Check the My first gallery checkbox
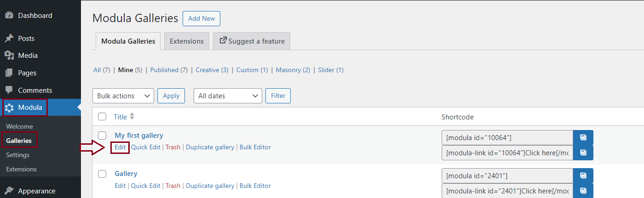 [x=102, y=136]
